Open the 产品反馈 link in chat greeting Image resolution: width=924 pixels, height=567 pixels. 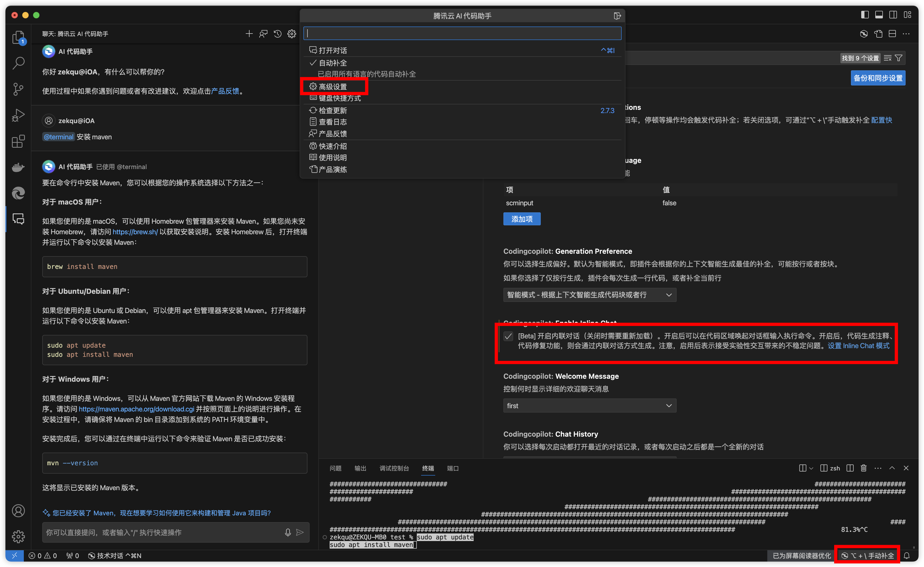tap(225, 91)
